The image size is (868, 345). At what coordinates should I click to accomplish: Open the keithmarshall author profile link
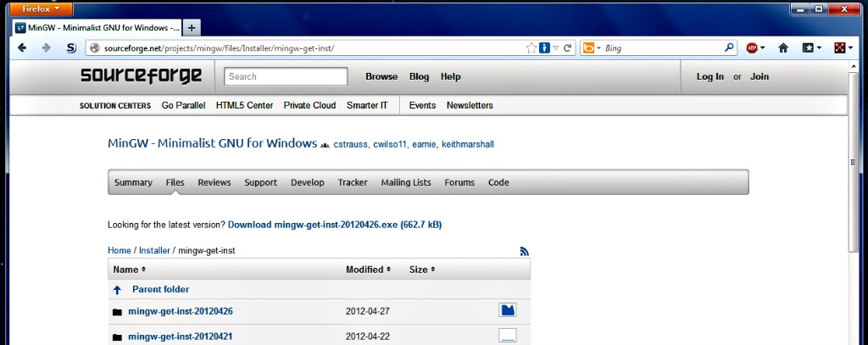pyautogui.click(x=468, y=145)
